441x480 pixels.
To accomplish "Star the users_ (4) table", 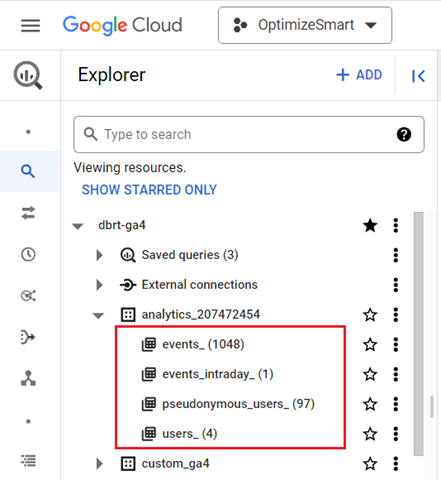I will pyautogui.click(x=370, y=434).
